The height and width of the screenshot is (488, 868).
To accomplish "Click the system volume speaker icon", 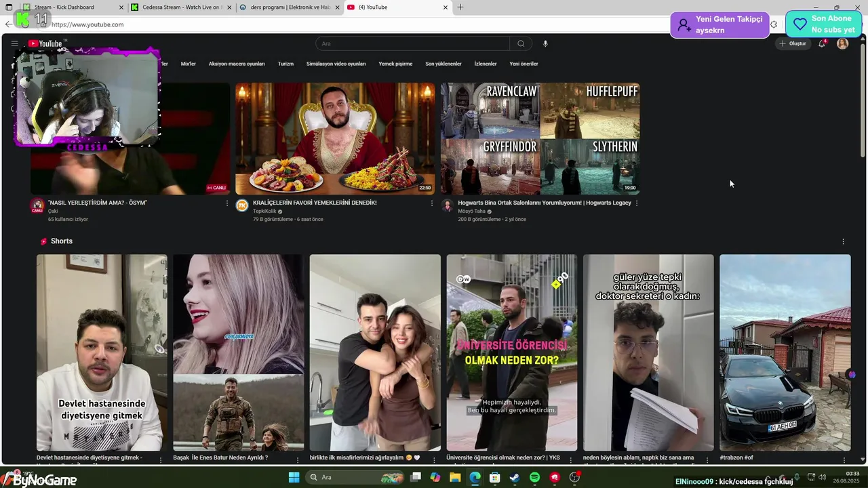I will pos(823,478).
